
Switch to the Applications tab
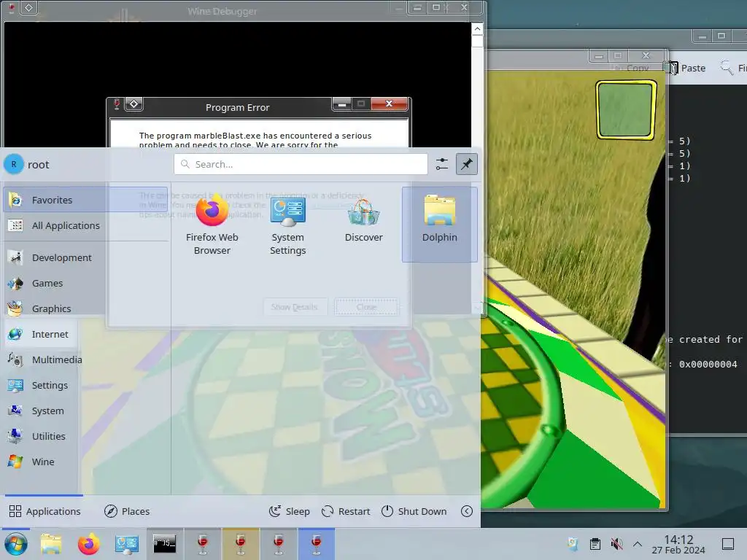pyautogui.click(x=44, y=511)
